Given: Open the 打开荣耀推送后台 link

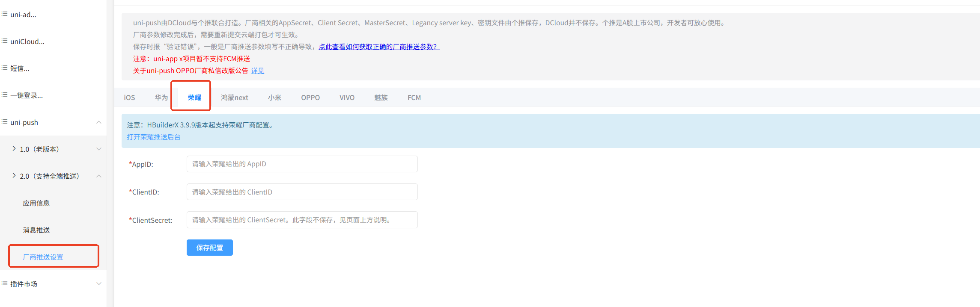Looking at the screenshot, I should coord(154,137).
